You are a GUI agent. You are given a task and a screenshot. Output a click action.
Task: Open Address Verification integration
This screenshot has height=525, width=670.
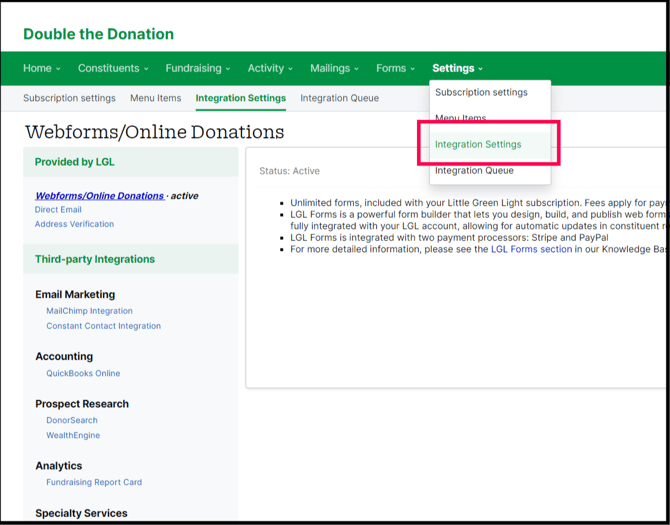[74, 224]
